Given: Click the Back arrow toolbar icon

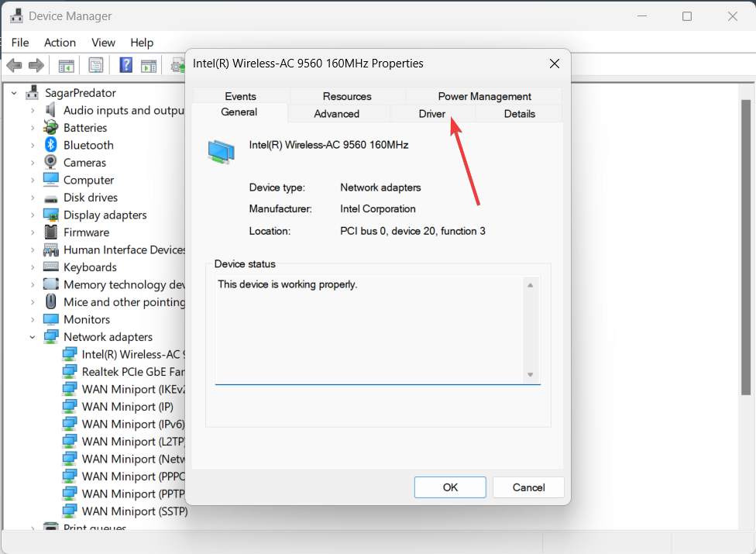Looking at the screenshot, I should pos(15,65).
